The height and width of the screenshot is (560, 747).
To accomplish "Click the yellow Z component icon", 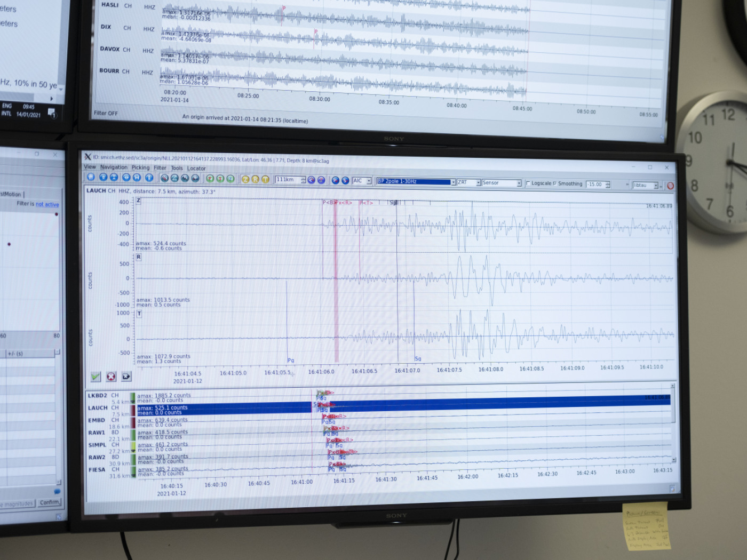I will pyautogui.click(x=245, y=179).
